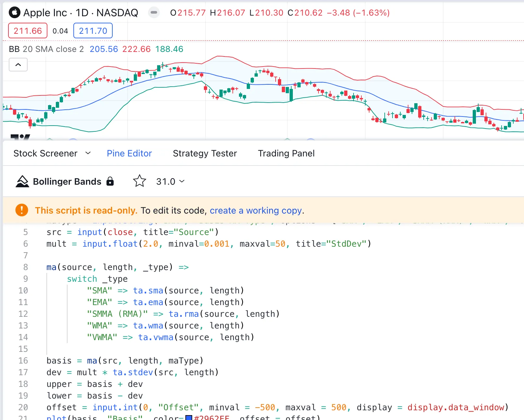Collapse the indicator legend with chevron button
This screenshot has height=420, width=524.
18,65
